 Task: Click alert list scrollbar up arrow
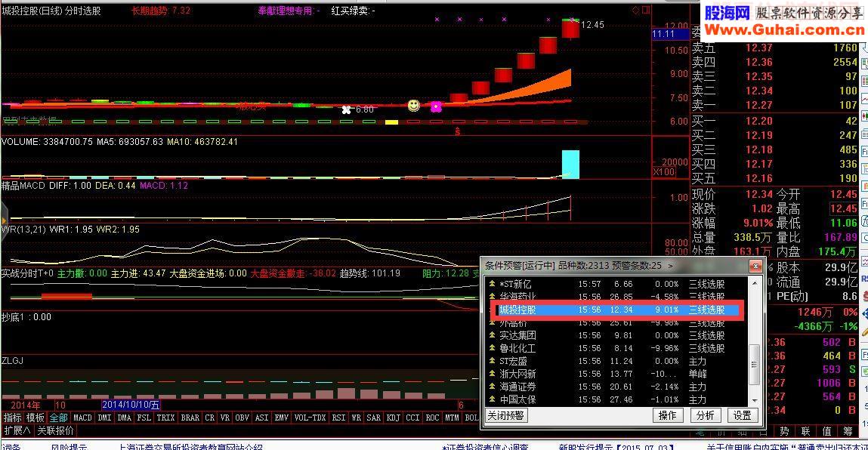(x=754, y=283)
